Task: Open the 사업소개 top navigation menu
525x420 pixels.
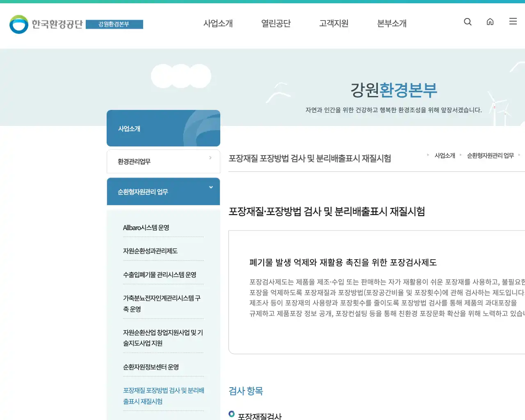Action: point(218,24)
